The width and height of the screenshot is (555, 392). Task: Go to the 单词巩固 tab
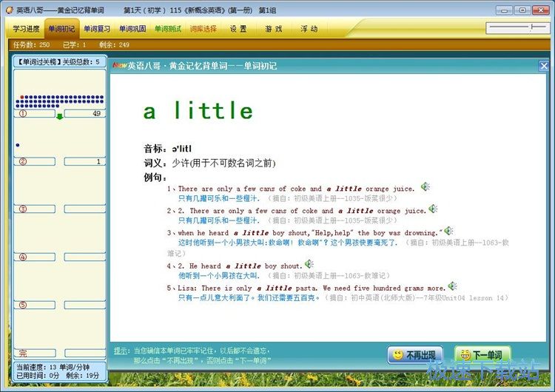[132, 29]
